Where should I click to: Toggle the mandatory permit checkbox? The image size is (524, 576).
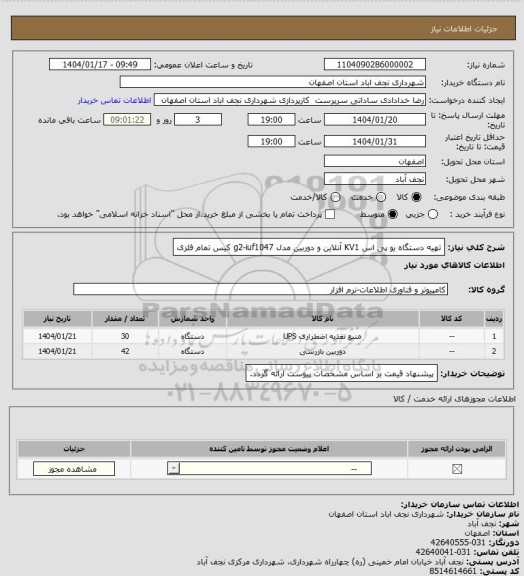pyautogui.click(x=457, y=469)
